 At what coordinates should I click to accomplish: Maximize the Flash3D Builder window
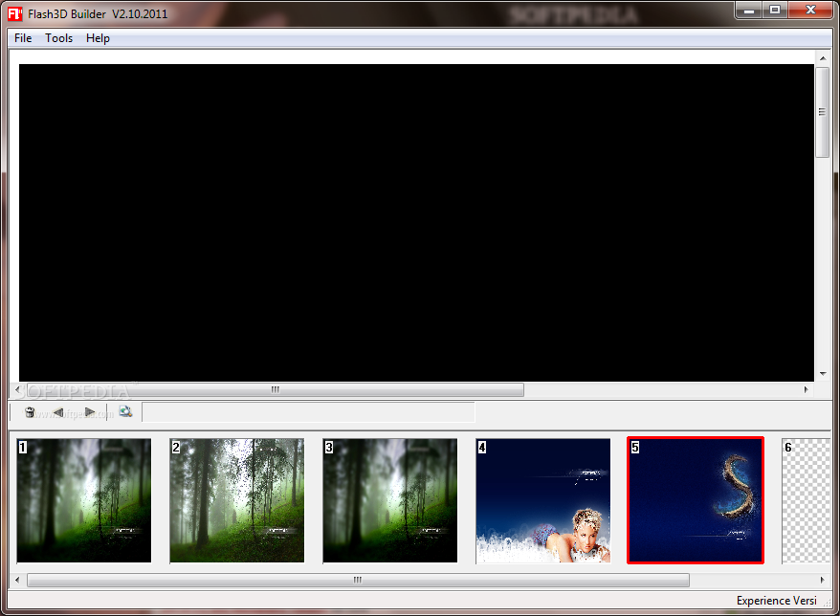(775, 11)
